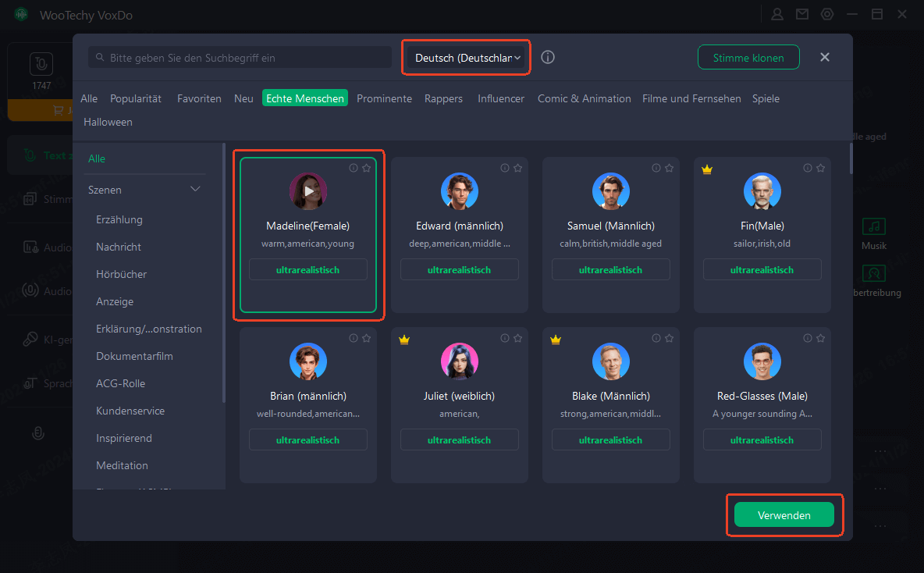This screenshot has height=573, width=924.
Task: Switch to the Prominente tab
Action: 384,98
